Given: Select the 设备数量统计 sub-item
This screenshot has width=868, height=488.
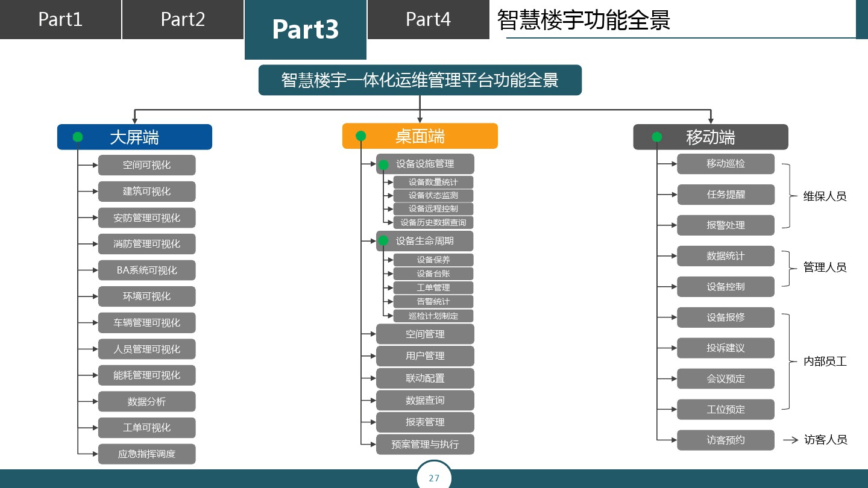Looking at the screenshot, I should [x=433, y=182].
